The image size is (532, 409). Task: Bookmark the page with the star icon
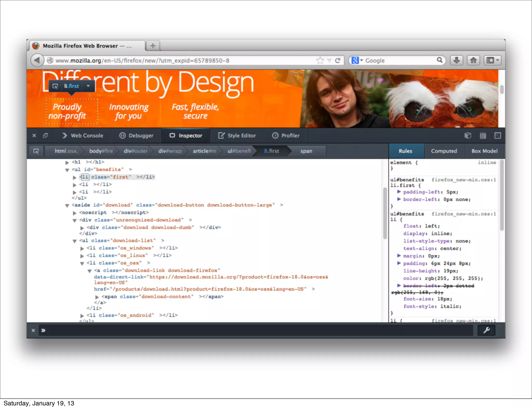320,60
